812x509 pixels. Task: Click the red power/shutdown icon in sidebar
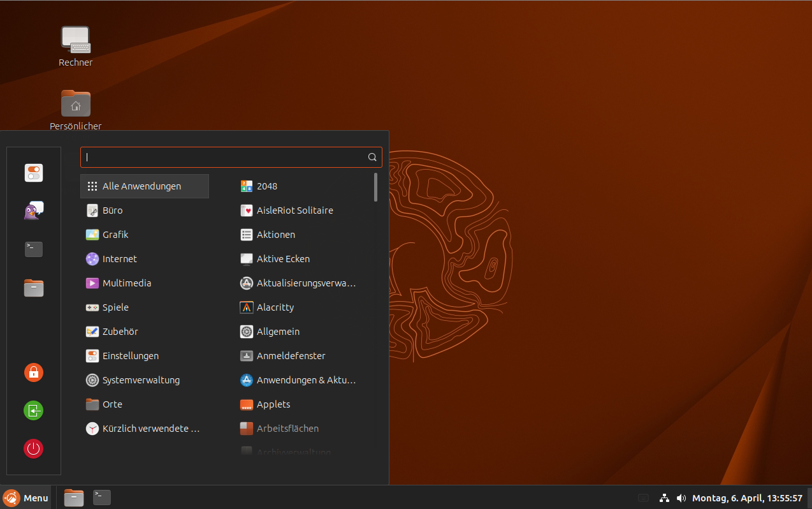tap(34, 448)
